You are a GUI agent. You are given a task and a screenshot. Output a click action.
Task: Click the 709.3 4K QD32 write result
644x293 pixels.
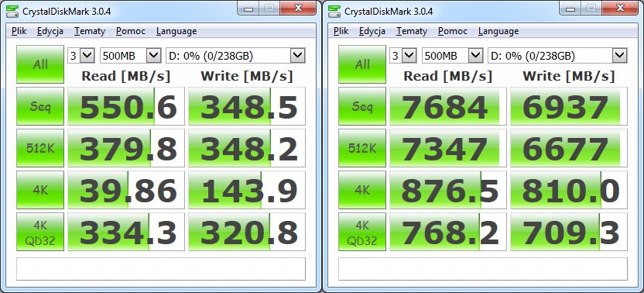coord(569,232)
